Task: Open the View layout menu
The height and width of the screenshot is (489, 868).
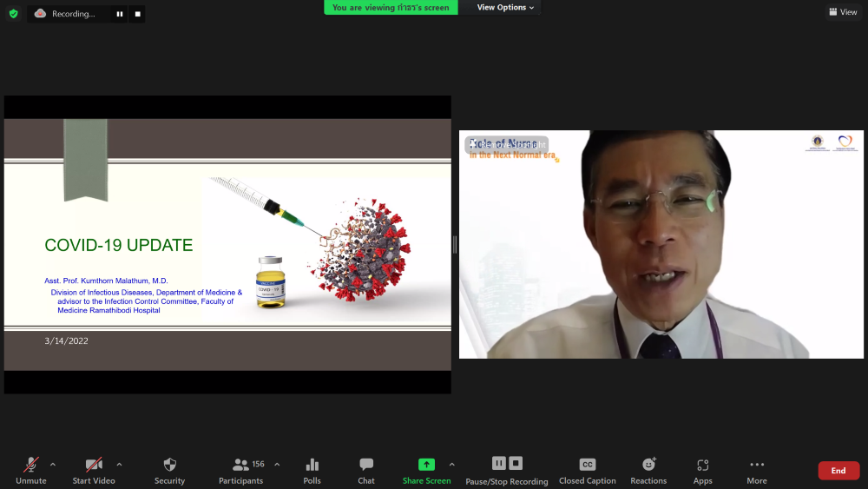Action: coord(843,12)
